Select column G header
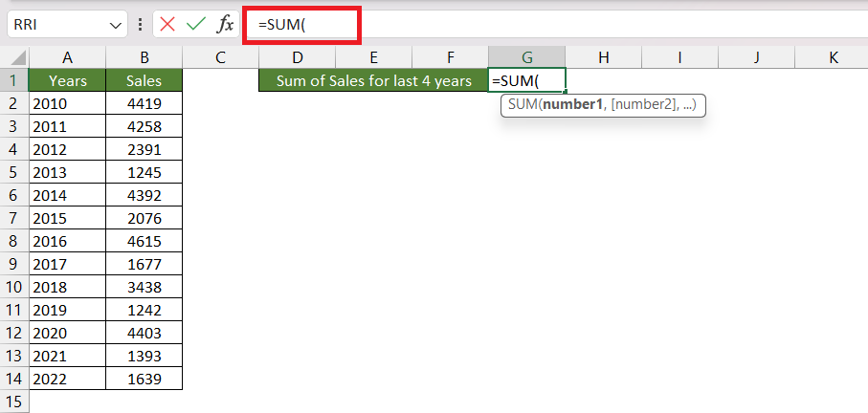The width and height of the screenshot is (868, 413). (x=527, y=57)
